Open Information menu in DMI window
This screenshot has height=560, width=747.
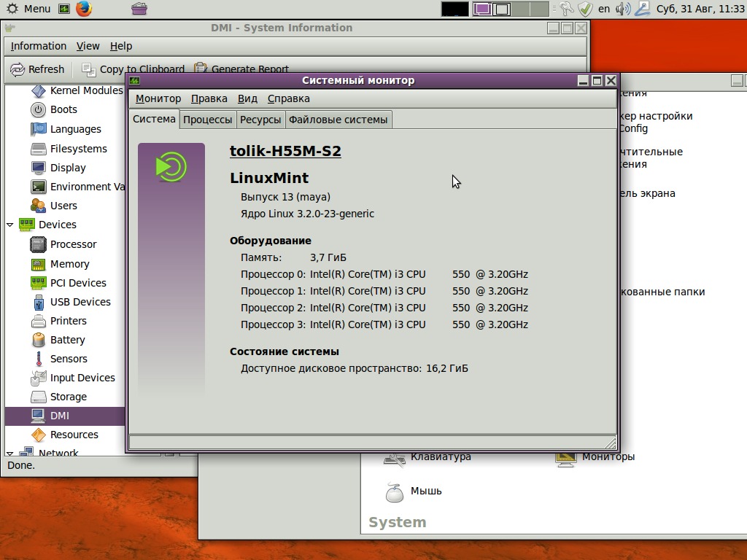pos(39,46)
